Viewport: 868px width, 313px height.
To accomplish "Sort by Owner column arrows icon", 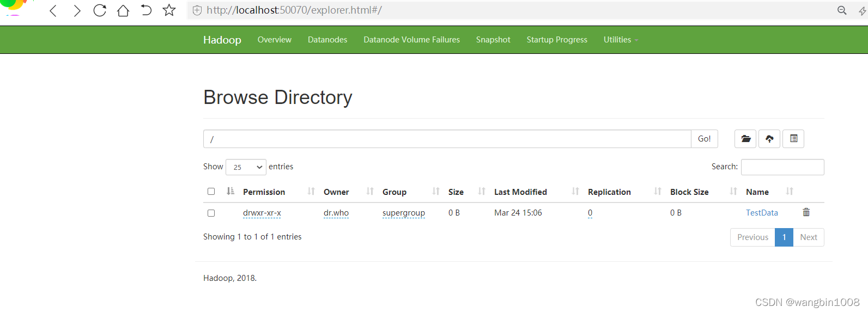I will (x=370, y=191).
